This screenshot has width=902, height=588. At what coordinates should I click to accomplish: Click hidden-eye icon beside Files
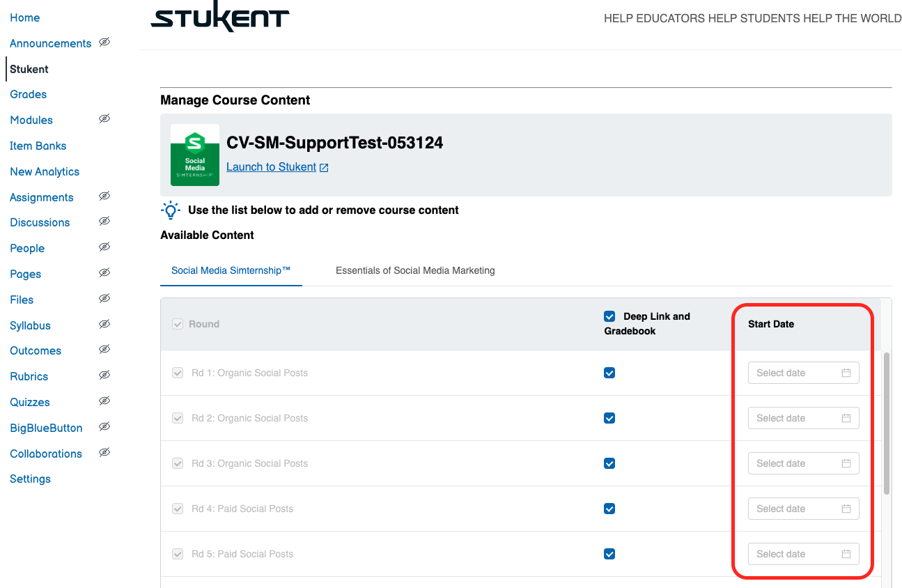tap(104, 299)
